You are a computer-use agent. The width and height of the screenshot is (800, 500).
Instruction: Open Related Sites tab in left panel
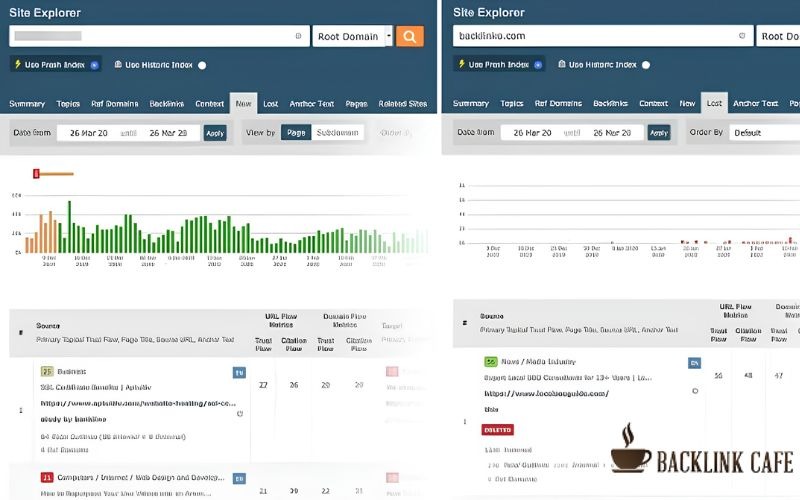pyautogui.click(x=403, y=104)
